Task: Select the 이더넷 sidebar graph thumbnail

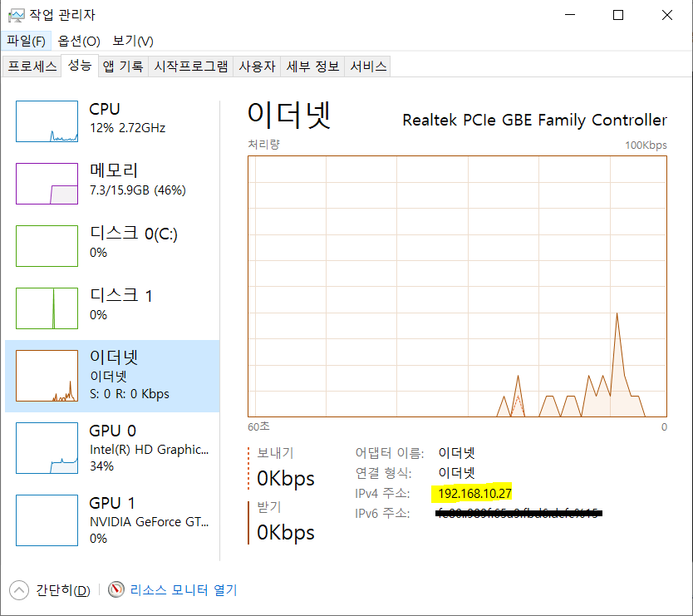Action: (47, 376)
